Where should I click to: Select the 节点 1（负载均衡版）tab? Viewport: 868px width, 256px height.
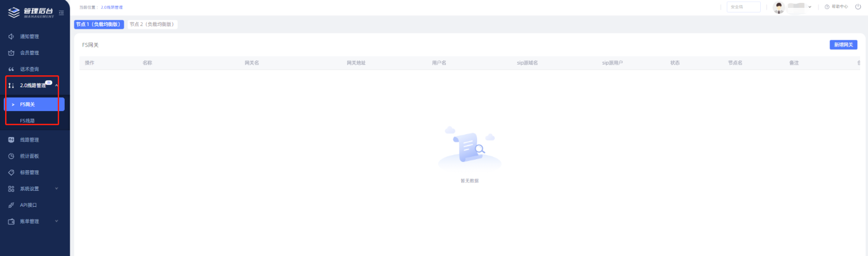99,24
